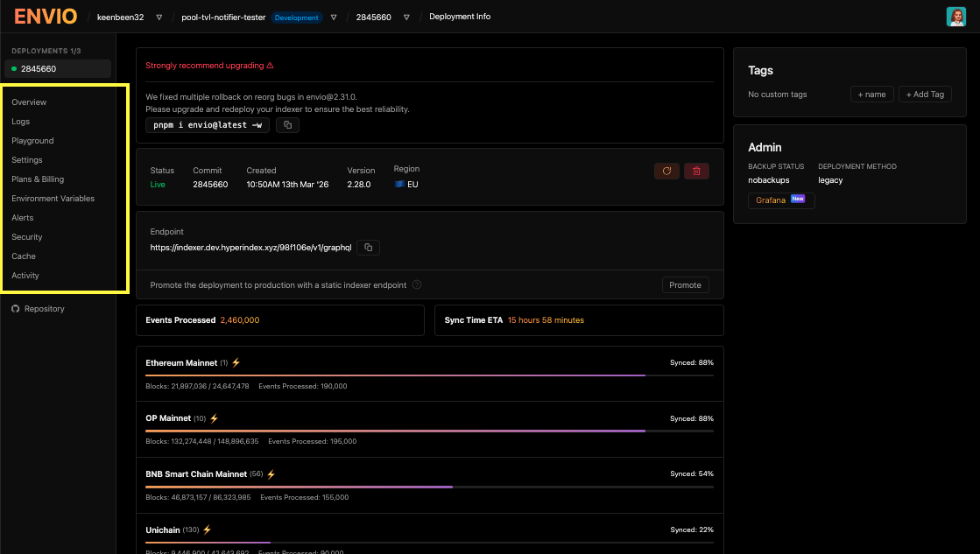Copy the GraphQL endpoint URL
Screen dimensions: 980x554
(367, 247)
